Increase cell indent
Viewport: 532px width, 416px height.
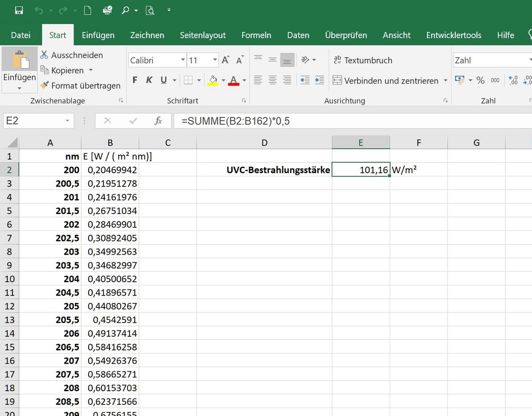pos(319,80)
